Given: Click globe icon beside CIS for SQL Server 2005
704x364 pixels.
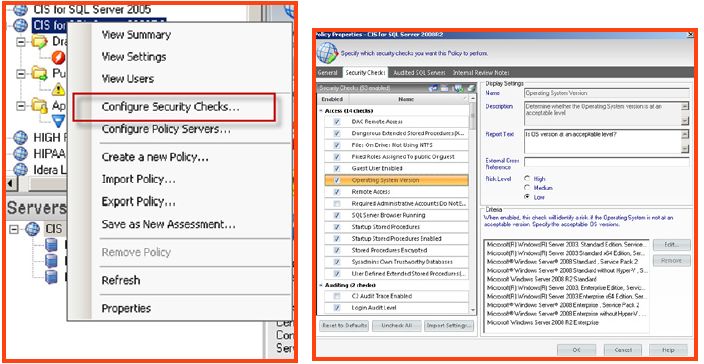Looking at the screenshot, I should point(21,9).
